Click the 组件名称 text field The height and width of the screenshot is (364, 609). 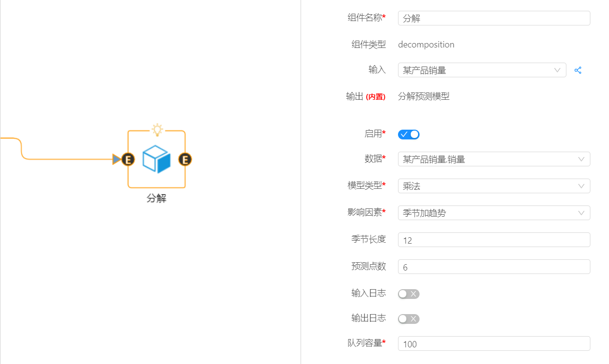tap(493, 18)
